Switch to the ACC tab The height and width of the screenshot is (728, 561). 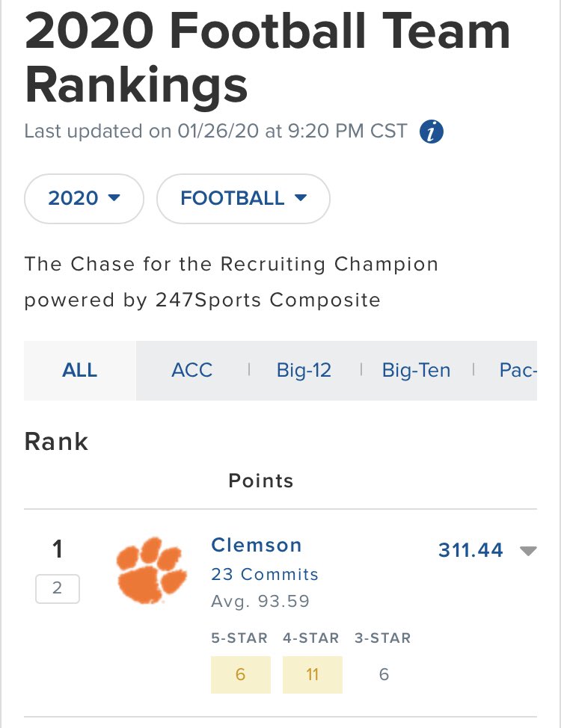[191, 370]
